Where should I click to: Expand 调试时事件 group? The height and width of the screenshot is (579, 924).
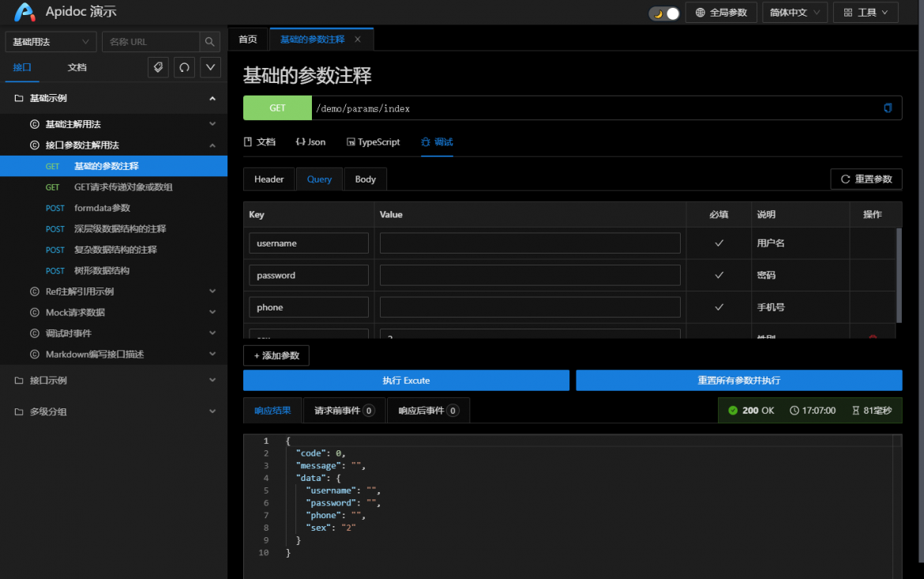tap(114, 333)
